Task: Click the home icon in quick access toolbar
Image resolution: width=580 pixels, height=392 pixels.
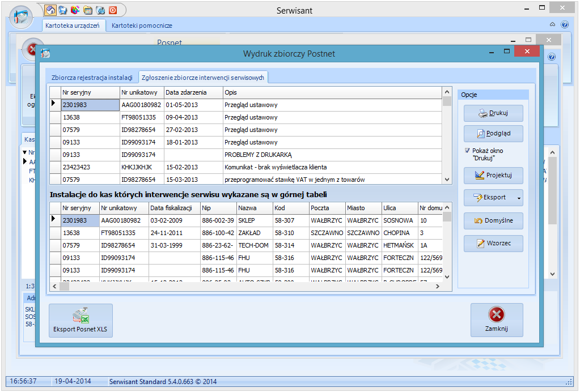Action: 50,10
